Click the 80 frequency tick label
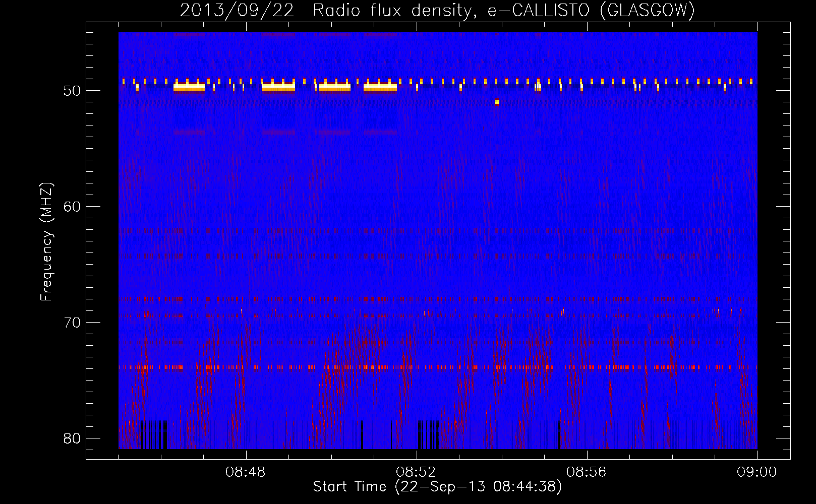Screen dimensions: 816x504 [72, 438]
